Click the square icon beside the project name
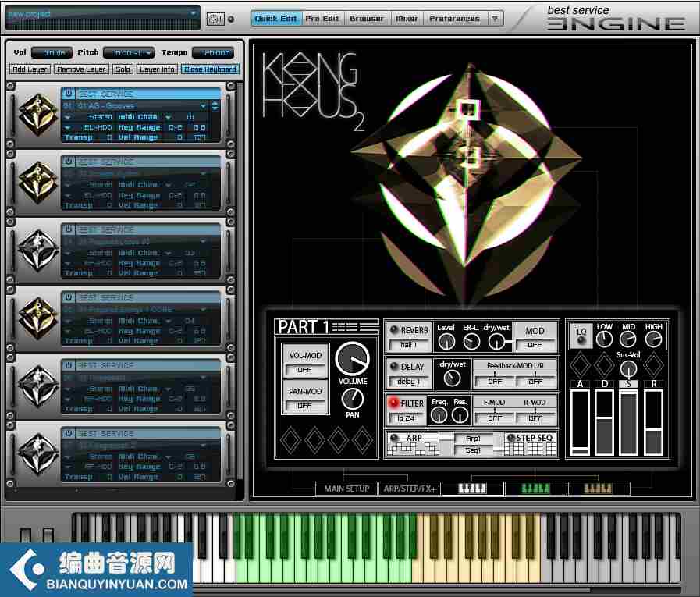 (215, 19)
